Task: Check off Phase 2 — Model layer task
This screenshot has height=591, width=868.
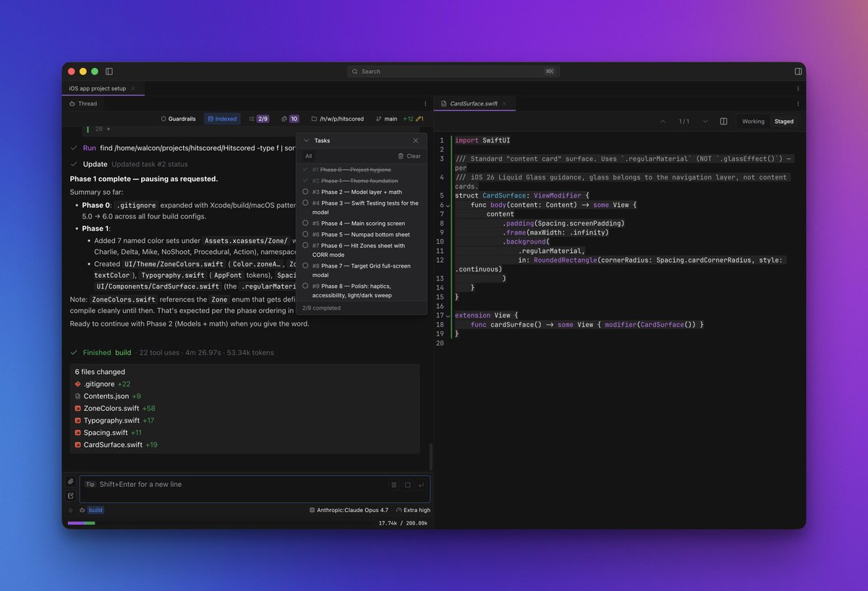Action: (x=306, y=192)
